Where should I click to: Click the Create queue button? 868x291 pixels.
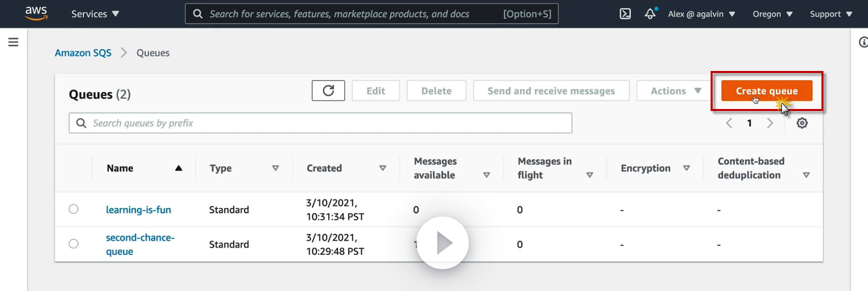[x=766, y=91]
